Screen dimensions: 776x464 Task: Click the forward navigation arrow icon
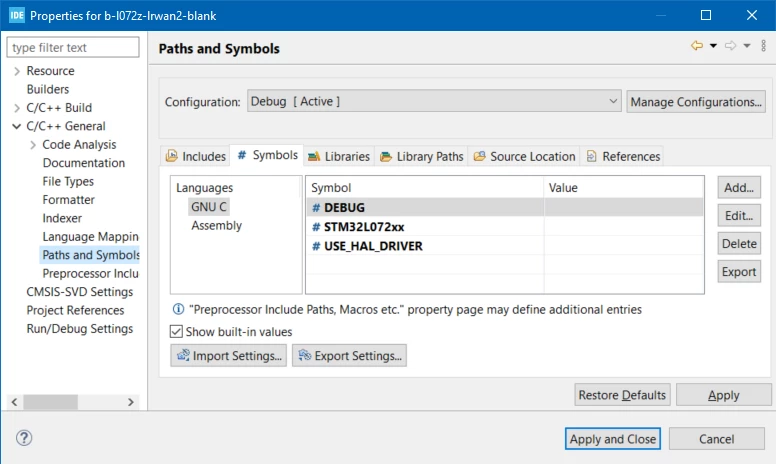[730, 46]
